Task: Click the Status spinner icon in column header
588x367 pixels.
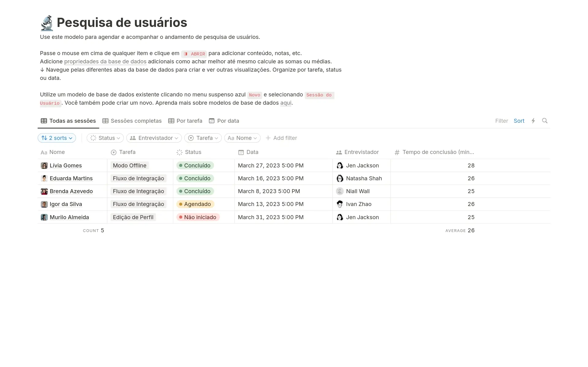Action: (179, 152)
